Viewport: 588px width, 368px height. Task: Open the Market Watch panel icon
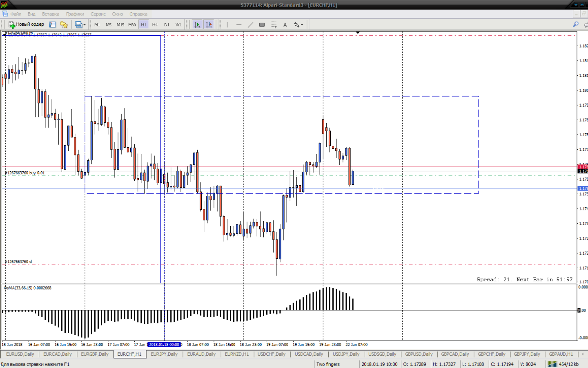[53, 25]
